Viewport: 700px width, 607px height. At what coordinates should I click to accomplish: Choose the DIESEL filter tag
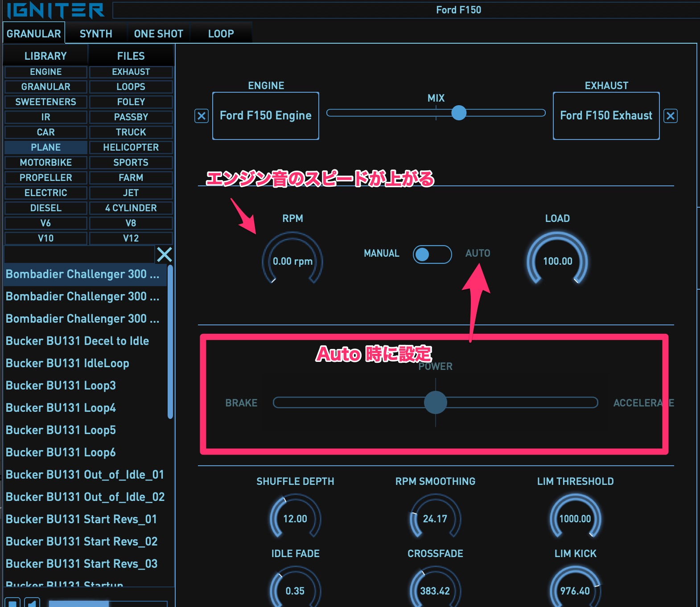[46, 208]
